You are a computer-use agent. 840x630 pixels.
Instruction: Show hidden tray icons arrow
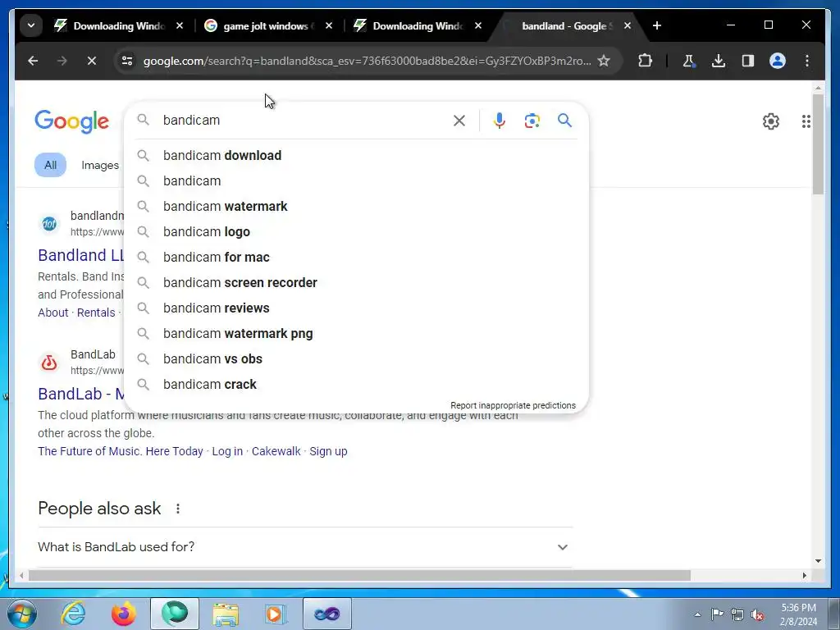[697, 614]
